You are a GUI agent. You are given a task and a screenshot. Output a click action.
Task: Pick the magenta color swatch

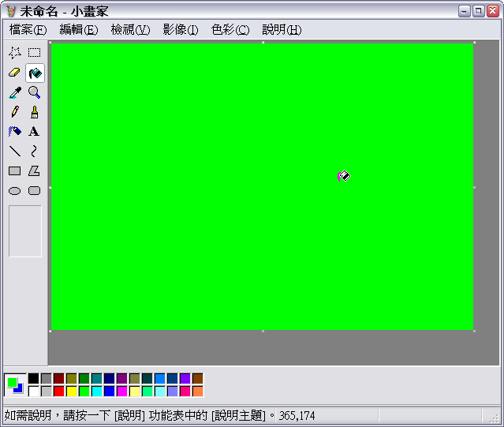[122, 391]
